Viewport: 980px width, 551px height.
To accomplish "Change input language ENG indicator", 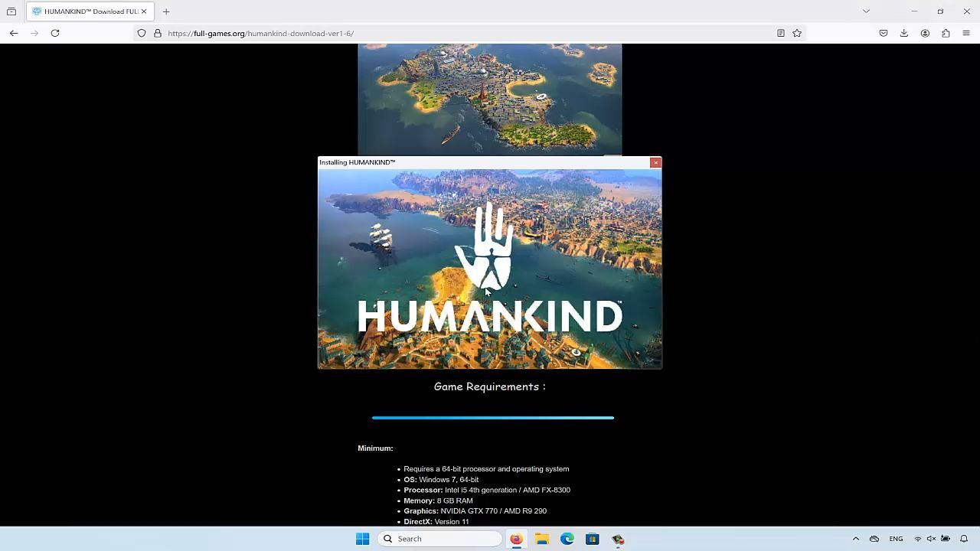I will tap(896, 539).
